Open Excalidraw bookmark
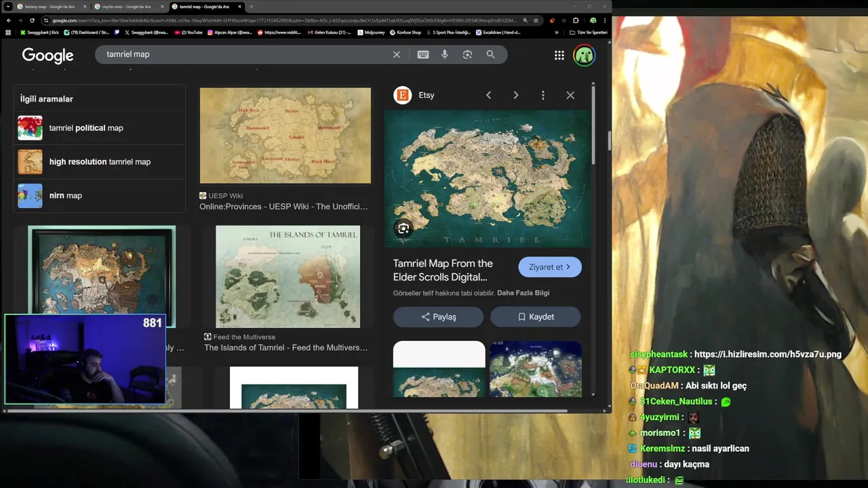This screenshot has width=868, height=488. tap(498, 33)
